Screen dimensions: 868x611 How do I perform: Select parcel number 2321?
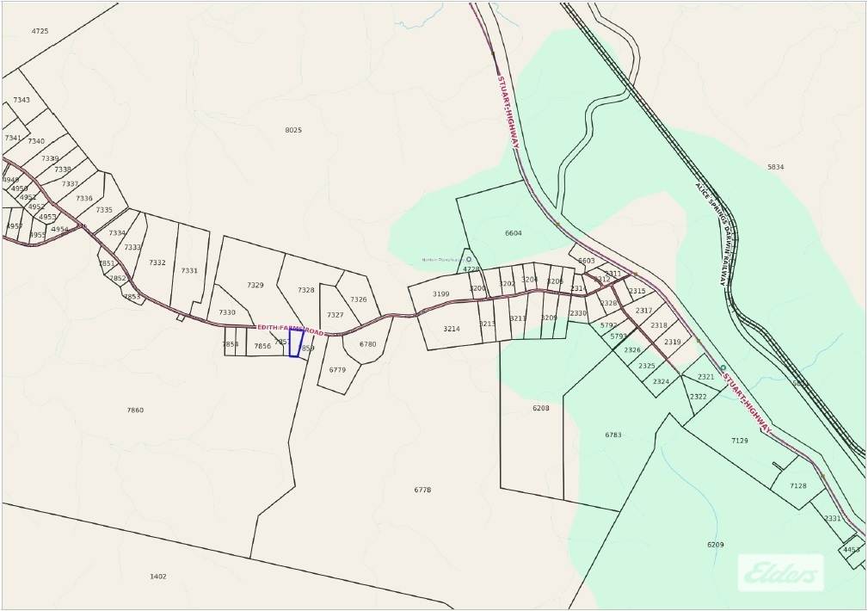[x=705, y=377]
